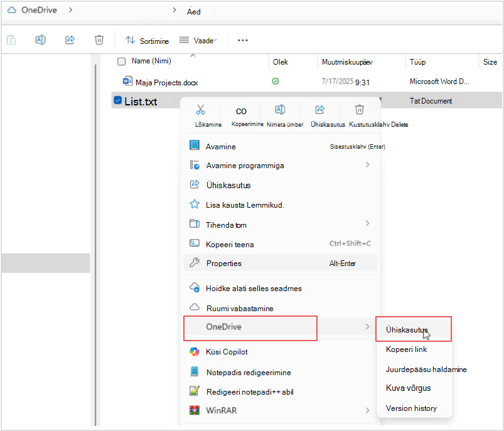The width and height of the screenshot is (504, 431).
Task: Click the Rename icon in toolbar
Action: point(41,40)
